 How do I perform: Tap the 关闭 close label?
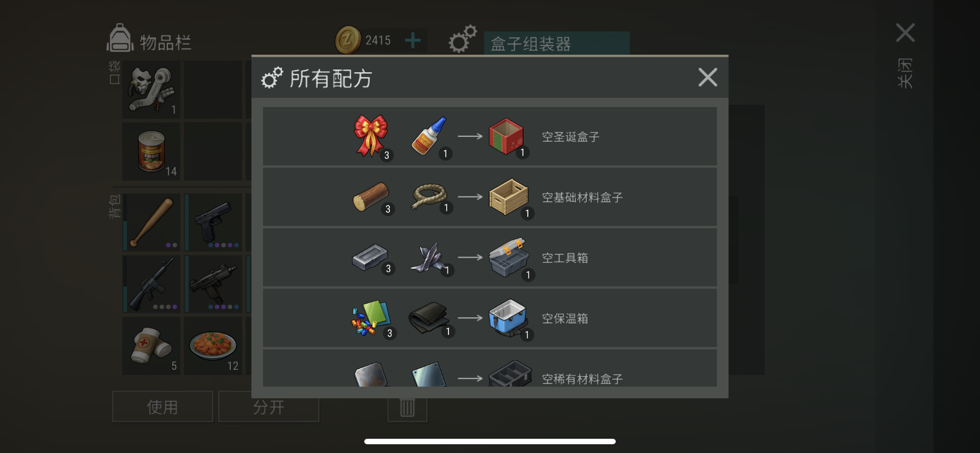(x=905, y=73)
